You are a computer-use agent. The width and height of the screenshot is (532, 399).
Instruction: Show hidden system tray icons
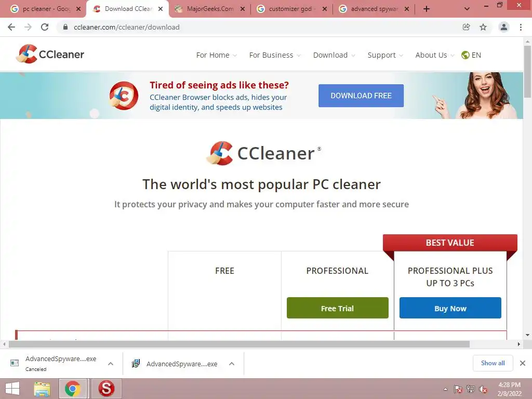[x=445, y=389]
